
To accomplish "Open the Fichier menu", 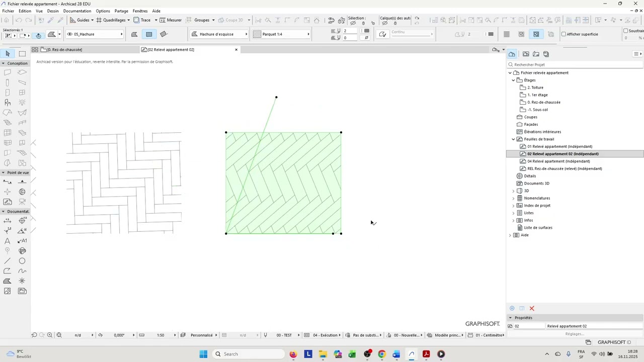I will click(x=8, y=11).
